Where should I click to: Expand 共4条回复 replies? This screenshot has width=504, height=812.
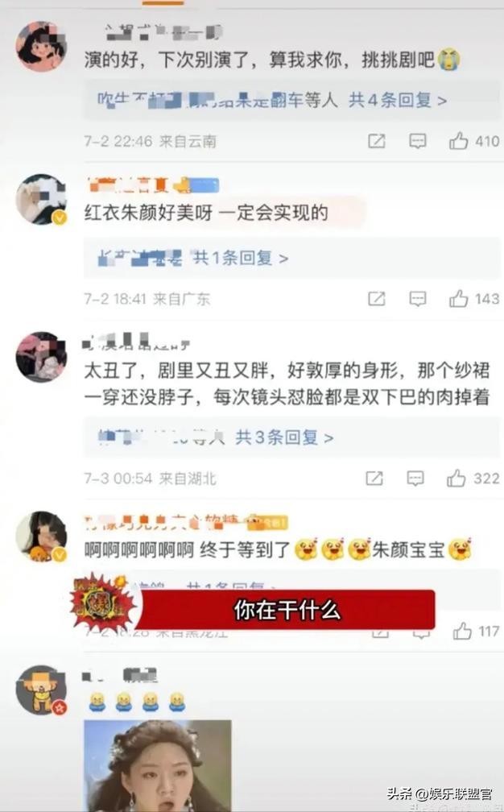click(398, 100)
